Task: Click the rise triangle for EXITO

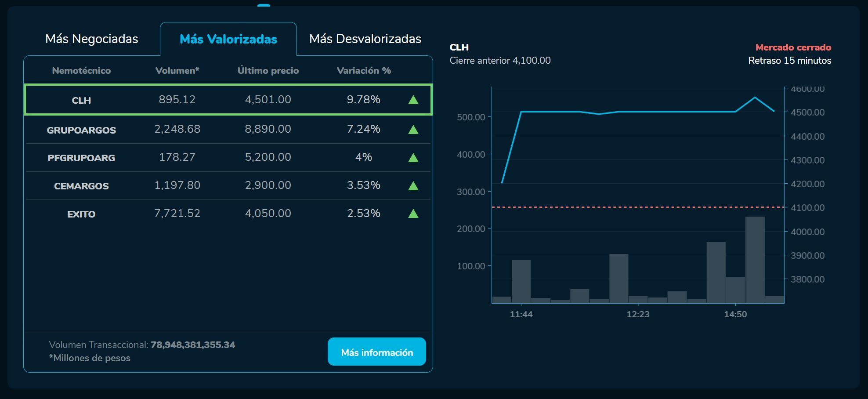Action: point(413,214)
